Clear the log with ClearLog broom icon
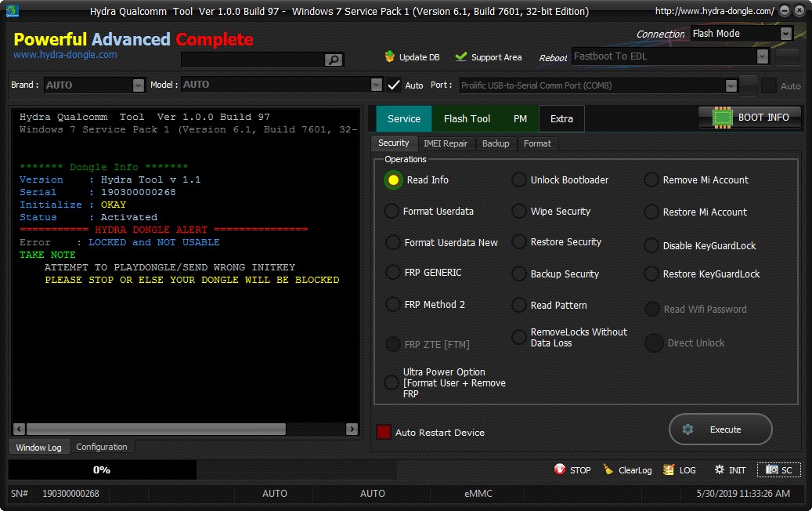812x511 pixels. tap(608, 469)
